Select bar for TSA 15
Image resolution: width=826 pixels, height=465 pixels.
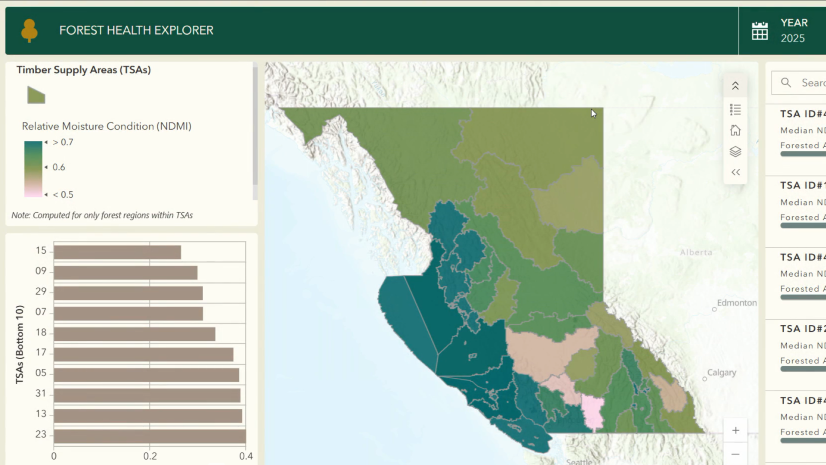(x=117, y=252)
